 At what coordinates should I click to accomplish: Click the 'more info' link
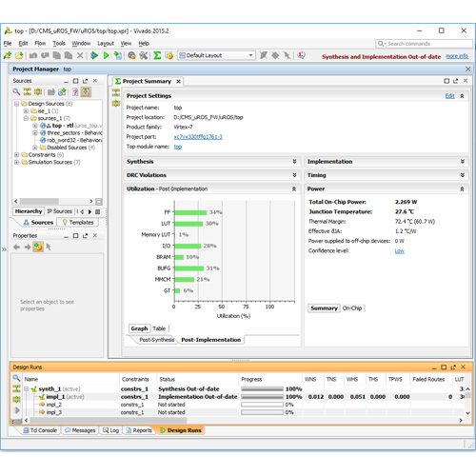(457, 56)
